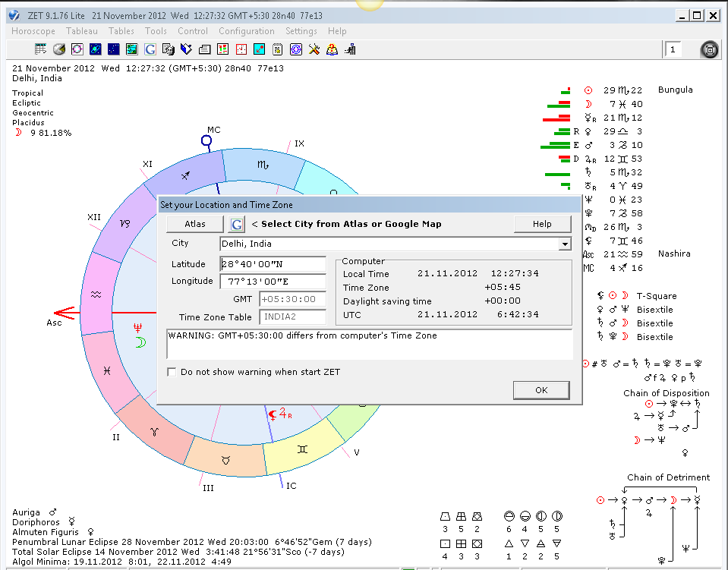Open the Horoscope menu
This screenshot has width=728, height=570.
(33, 31)
